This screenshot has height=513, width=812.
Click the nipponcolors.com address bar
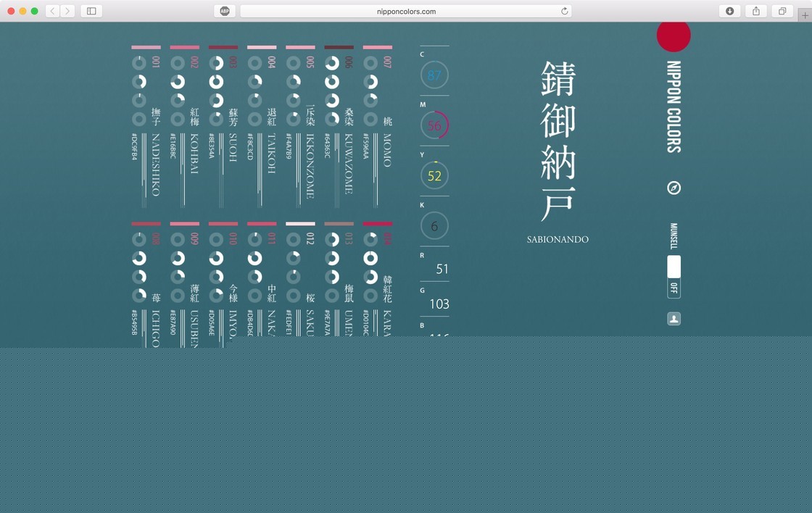(x=406, y=11)
